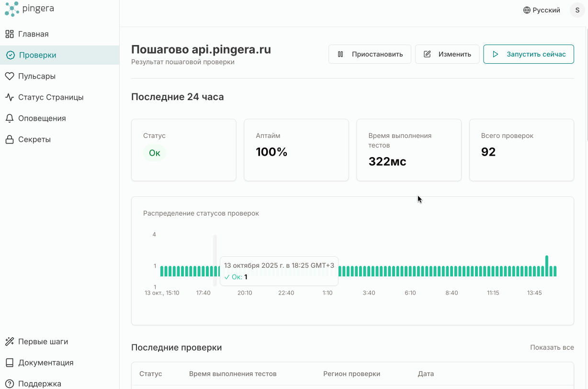Open Пульсары via the heart icon
Image resolution: width=588 pixels, height=389 pixels.
tap(10, 76)
